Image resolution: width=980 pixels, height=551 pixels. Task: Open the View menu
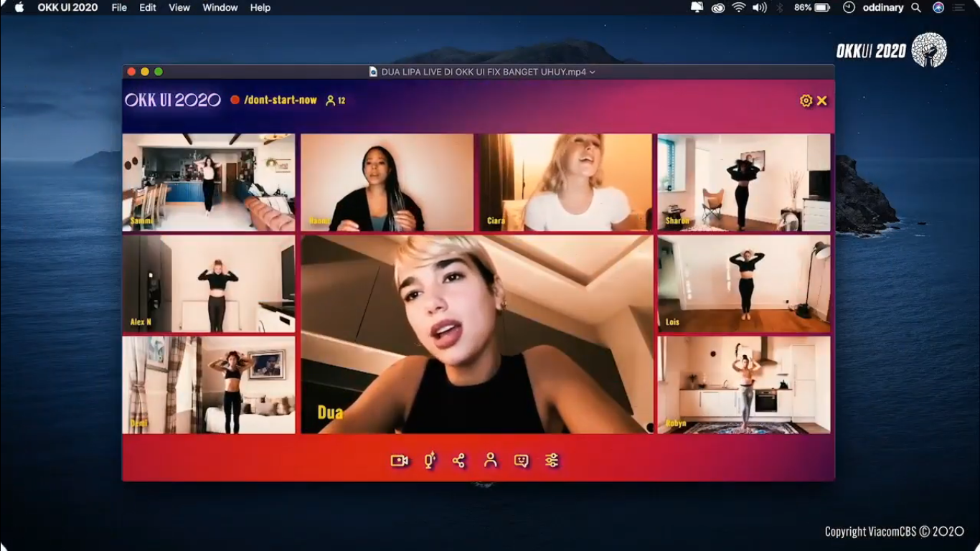tap(179, 8)
